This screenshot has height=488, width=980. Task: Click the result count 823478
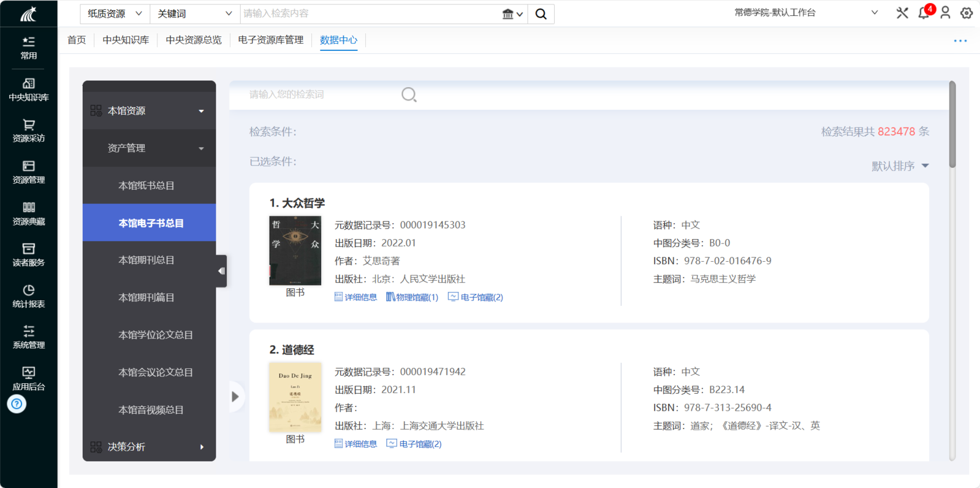tap(896, 132)
